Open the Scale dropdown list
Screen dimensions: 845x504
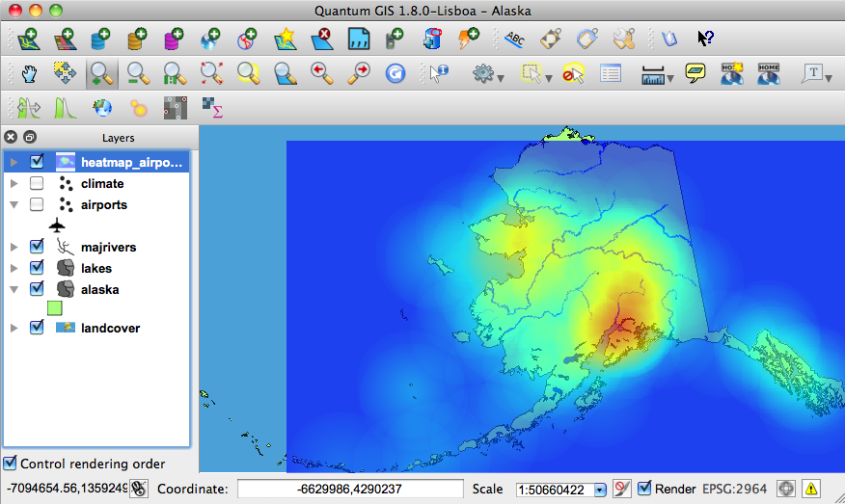tap(599, 490)
